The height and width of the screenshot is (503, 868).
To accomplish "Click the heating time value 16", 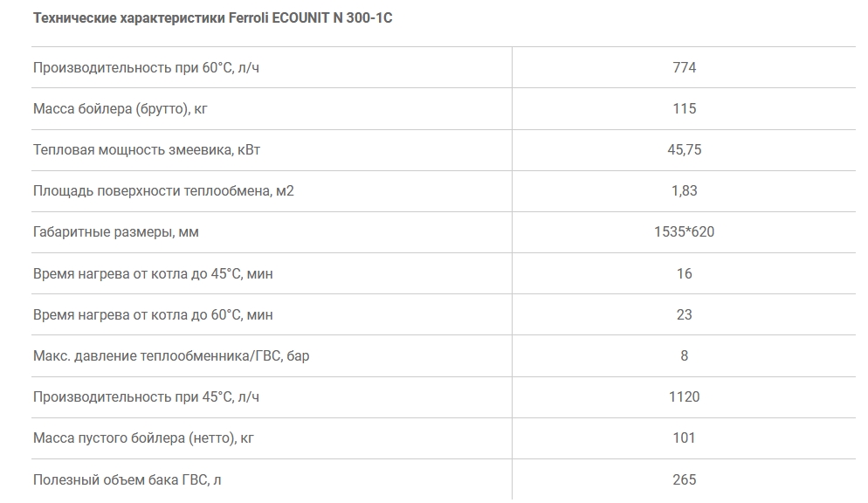I will [x=685, y=274].
